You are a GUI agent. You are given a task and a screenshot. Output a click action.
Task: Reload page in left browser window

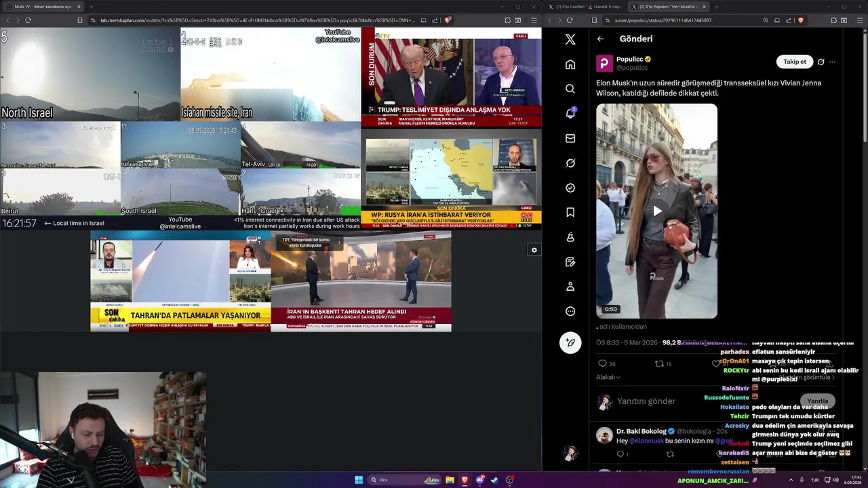28,20
